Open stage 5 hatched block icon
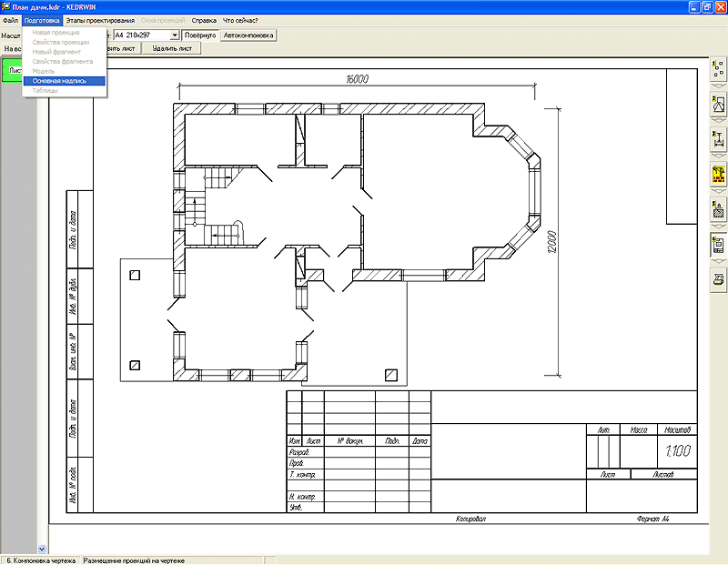This screenshot has width=728, height=565. pos(718,210)
